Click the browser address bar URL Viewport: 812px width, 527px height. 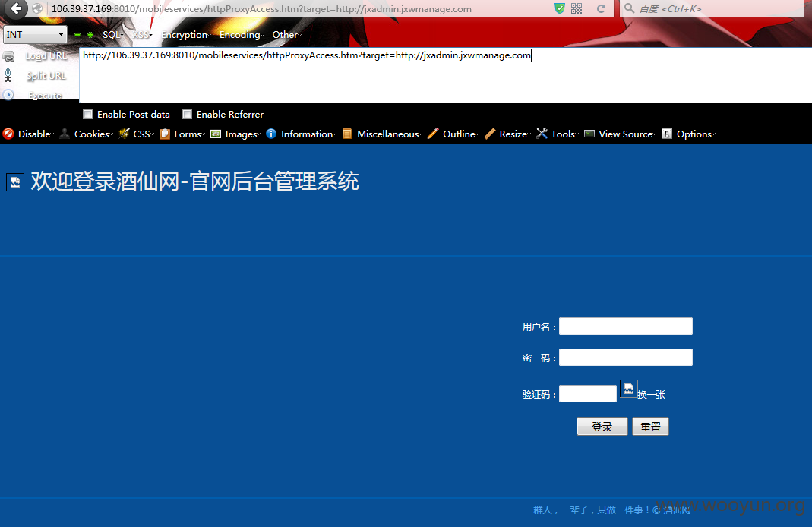(261, 9)
